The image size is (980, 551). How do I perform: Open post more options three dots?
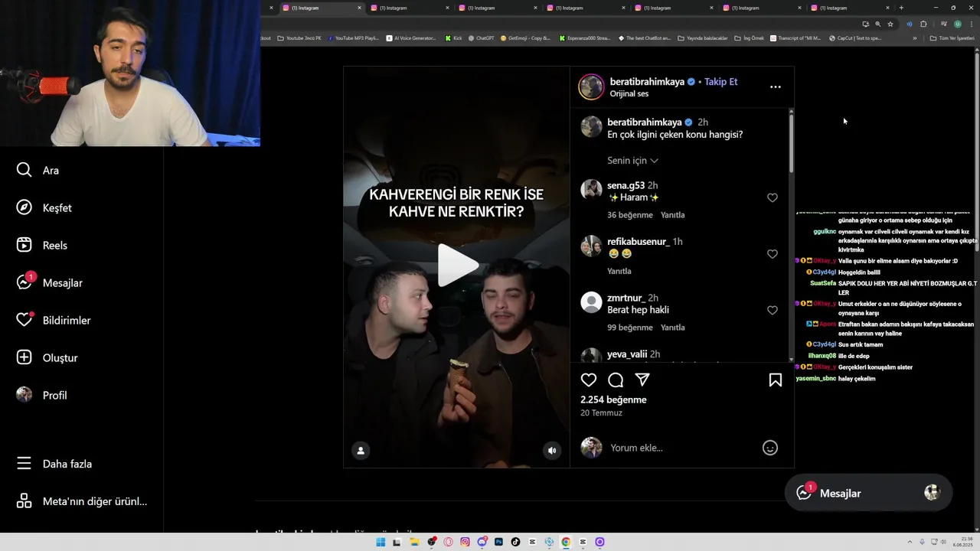(x=776, y=87)
